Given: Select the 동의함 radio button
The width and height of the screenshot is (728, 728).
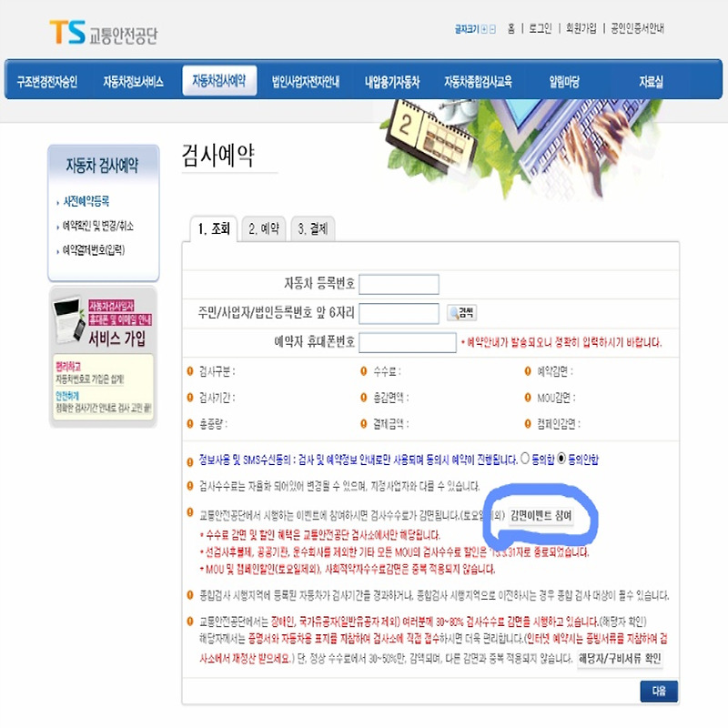Looking at the screenshot, I should tap(525, 459).
